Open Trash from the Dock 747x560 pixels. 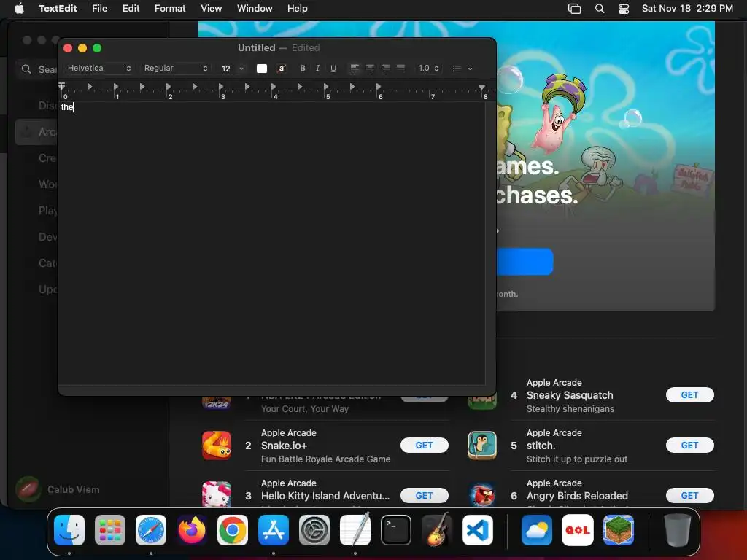point(678,530)
